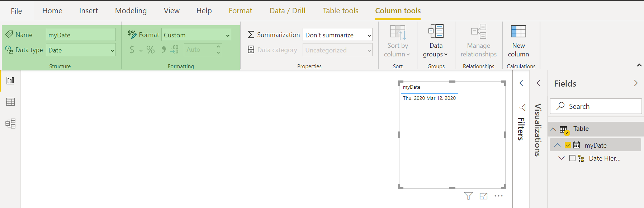This screenshot has height=208, width=644.
Task: Switch to the Help tab
Action: tap(204, 11)
